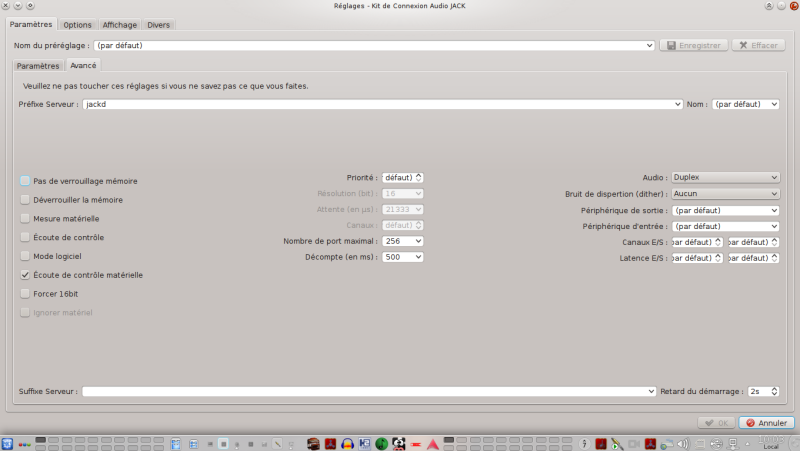Click the first blue window icon after the pager
The image size is (800, 451).
176,444
